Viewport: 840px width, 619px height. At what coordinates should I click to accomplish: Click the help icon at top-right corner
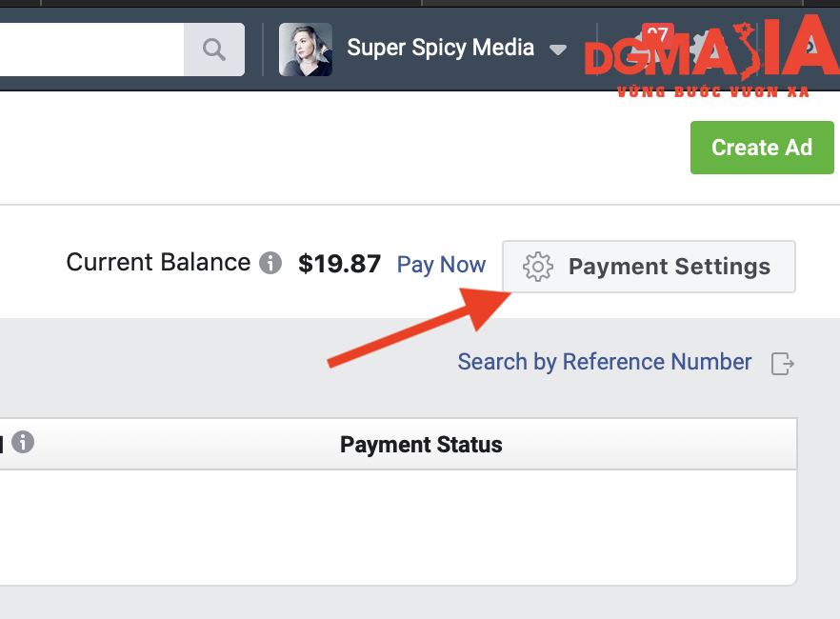(x=812, y=47)
